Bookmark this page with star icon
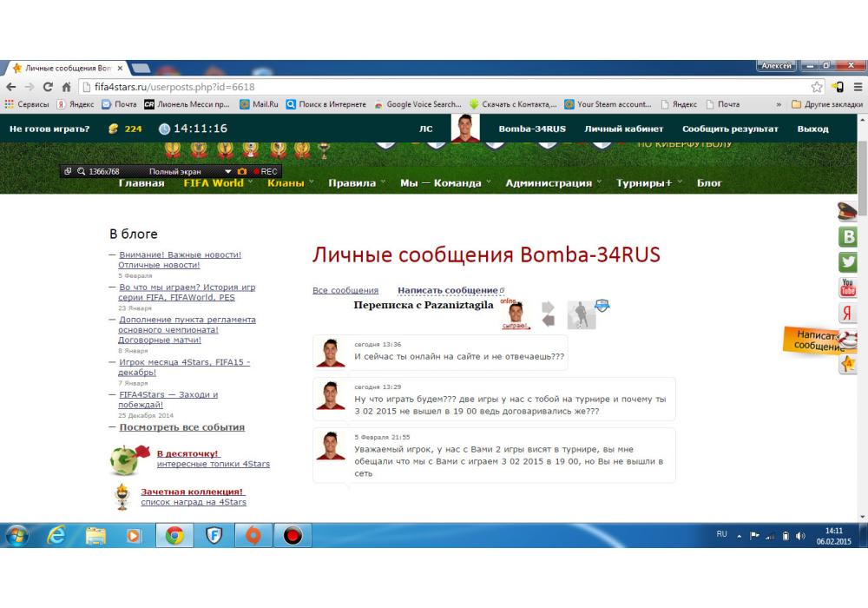The width and height of the screenshot is (868, 608). 817,87
